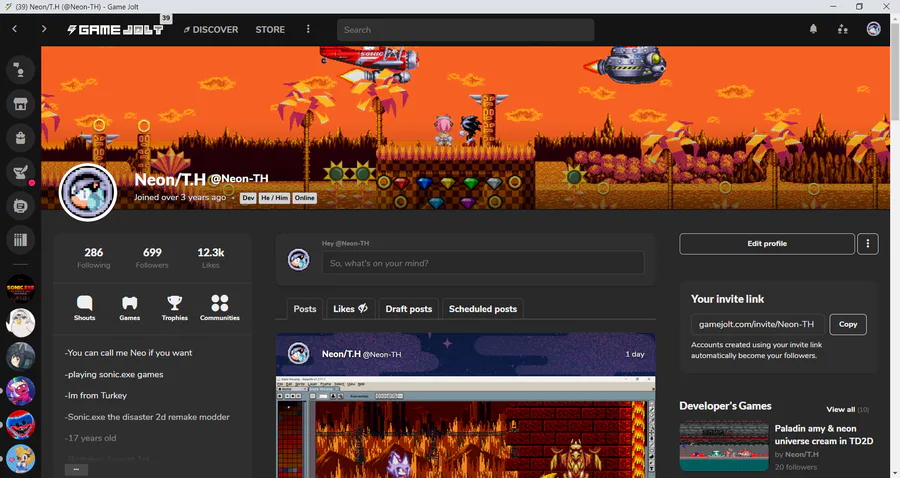The image size is (900, 478).
Task: Open the account avatar menu in top bar
Action: pyautogui.click(x=873, y=29)
